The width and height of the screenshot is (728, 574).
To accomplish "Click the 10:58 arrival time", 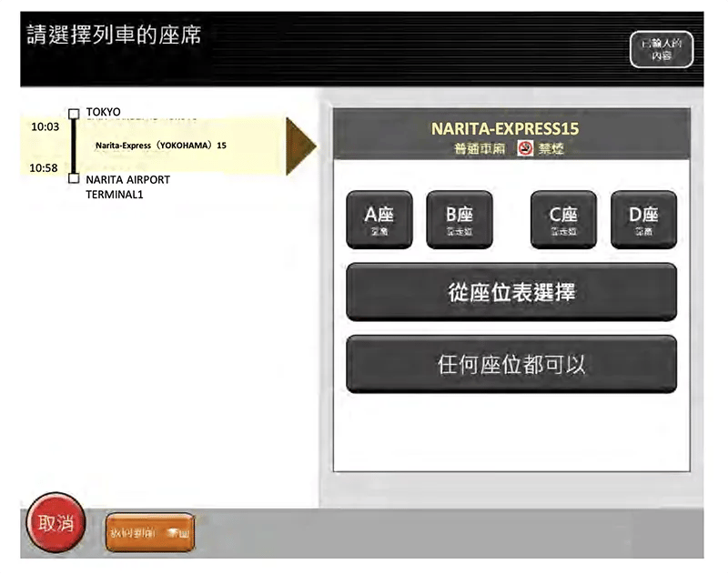I will point(44,168).
